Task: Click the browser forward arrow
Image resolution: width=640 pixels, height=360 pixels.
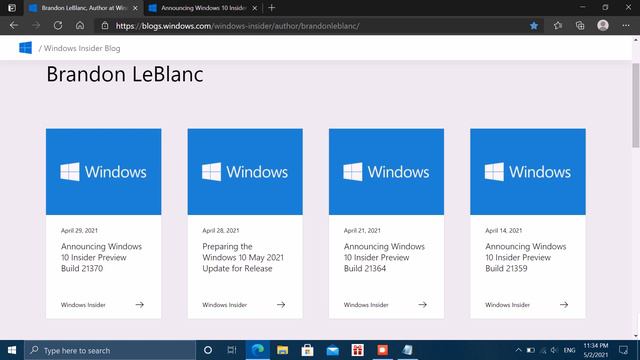Action: [x=36, y=26]
